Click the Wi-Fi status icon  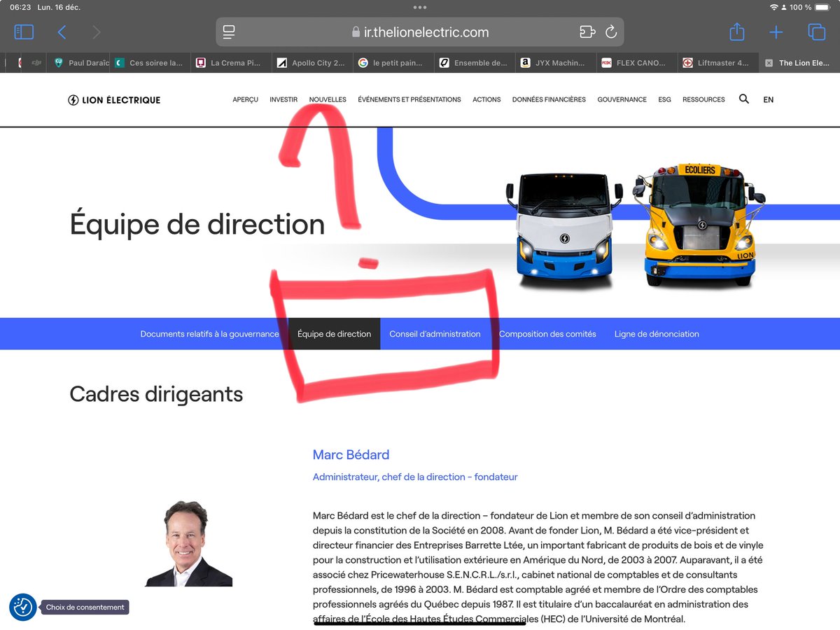(x=773, y=7)
